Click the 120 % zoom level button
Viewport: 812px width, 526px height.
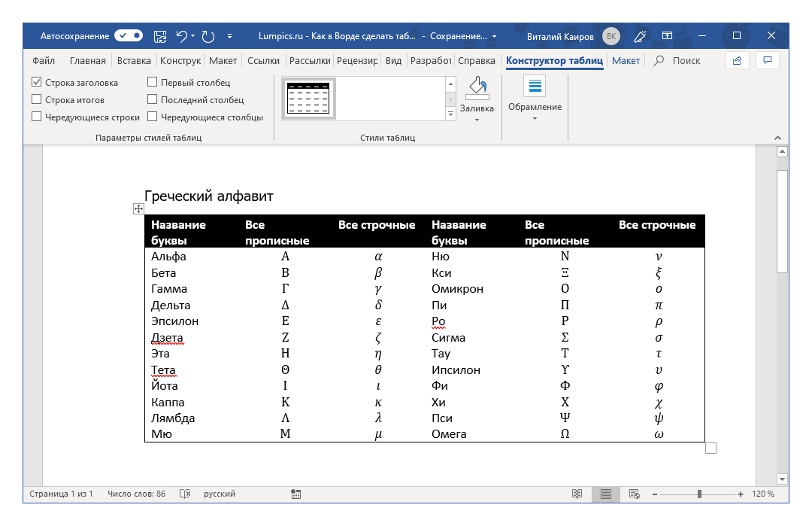[762, 494]
